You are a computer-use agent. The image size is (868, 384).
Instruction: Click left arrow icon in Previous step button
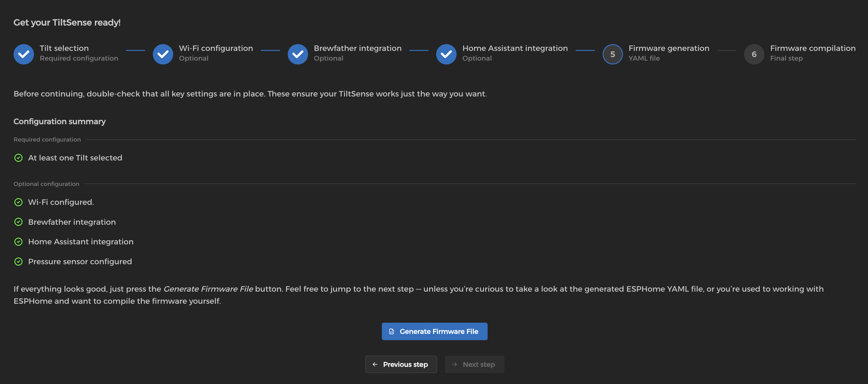375,364
